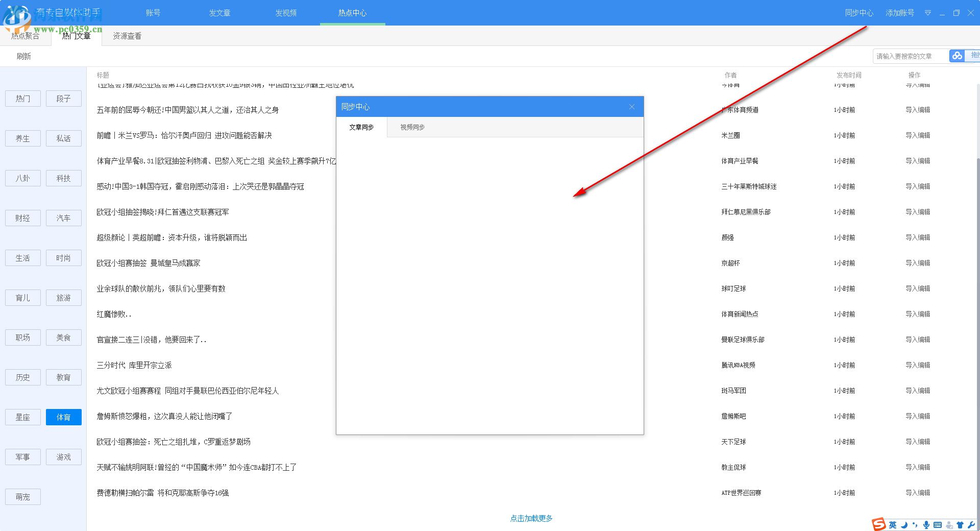Open the 资源查看 sub-tab
The height and width of the screenshot is (531, 980).
coord(127,36)
